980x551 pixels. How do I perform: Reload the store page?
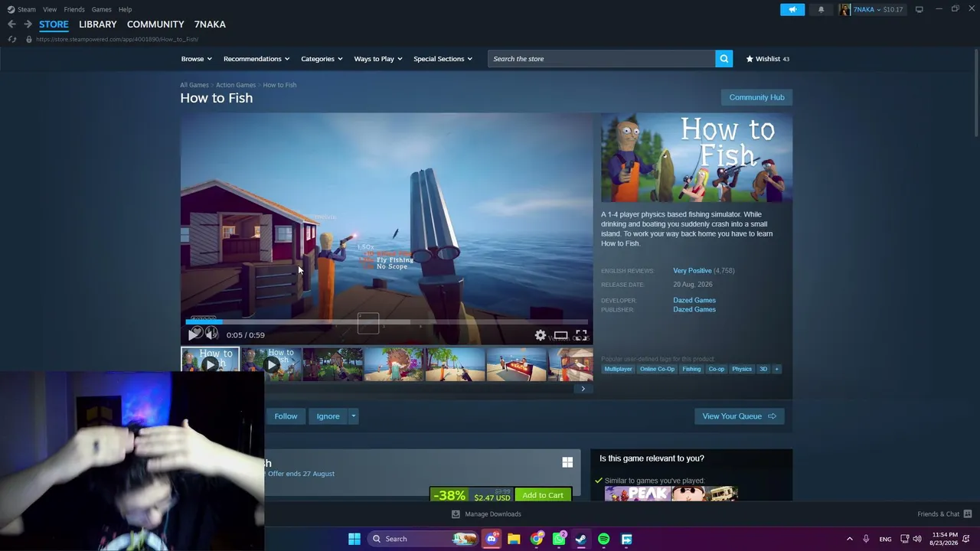[11, 39]
